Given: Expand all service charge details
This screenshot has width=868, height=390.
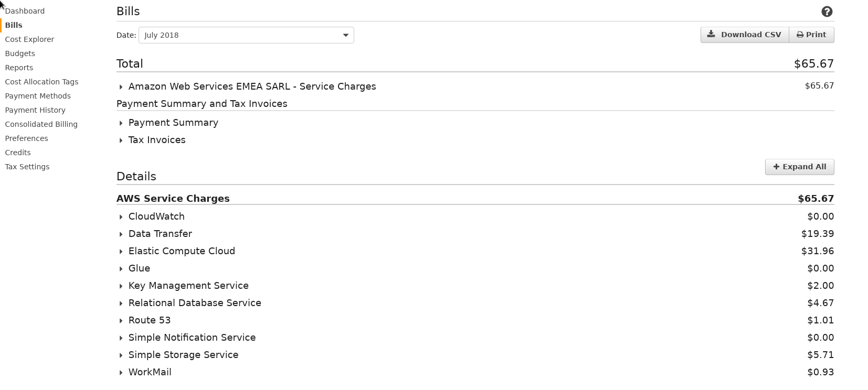Looking at the screenshot, I should coord(799,167).
